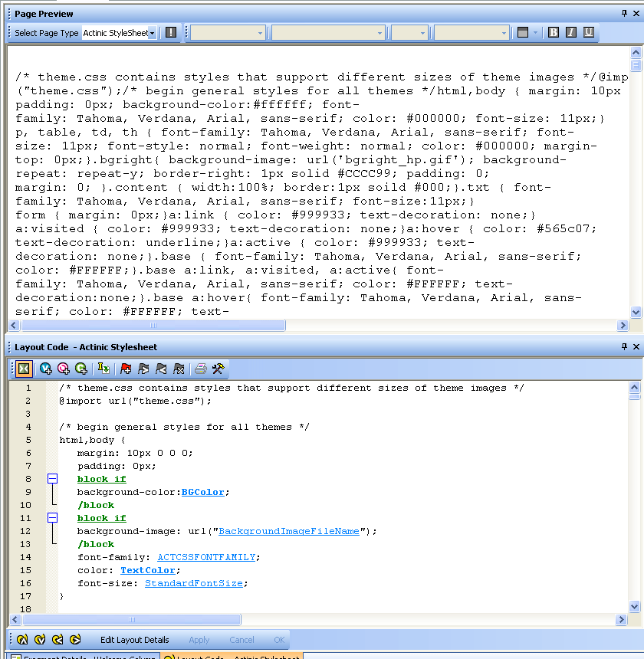Click the exclamation mark icon in preview toolbar

[171, 33]
